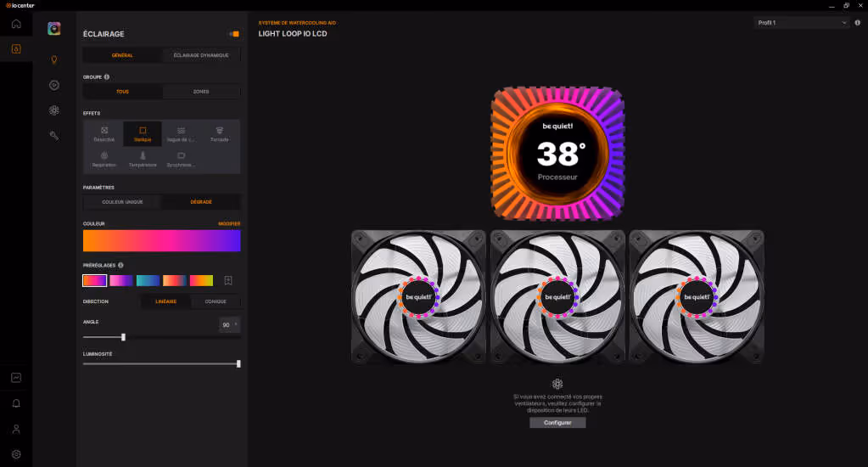Show the Préréglages info tooltip icon
Screen dimensions: 868x467
(120, 266)
